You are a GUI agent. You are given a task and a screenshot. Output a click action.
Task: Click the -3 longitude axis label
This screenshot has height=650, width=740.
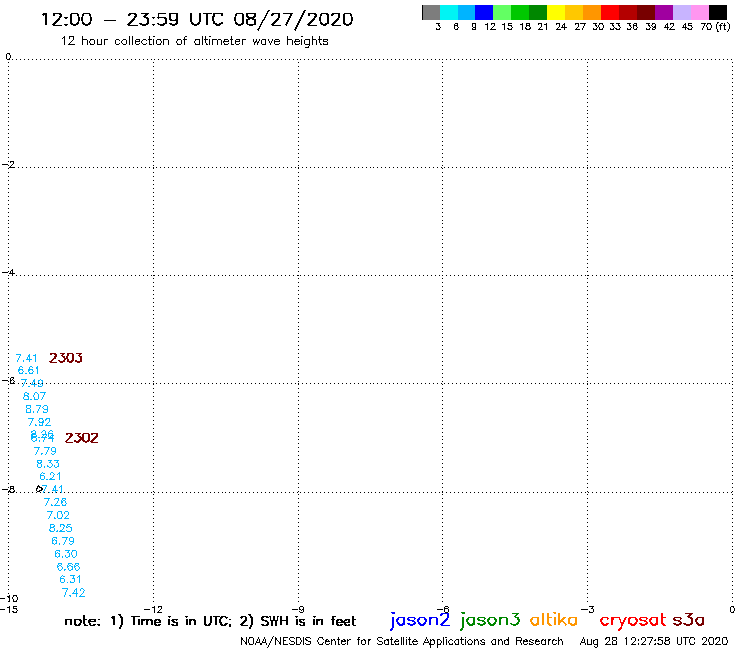tap(587, 609)
